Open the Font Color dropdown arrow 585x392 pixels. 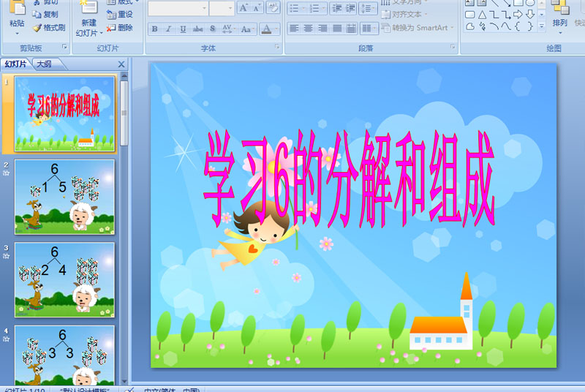pyautogui.click(x=276, y=29)
